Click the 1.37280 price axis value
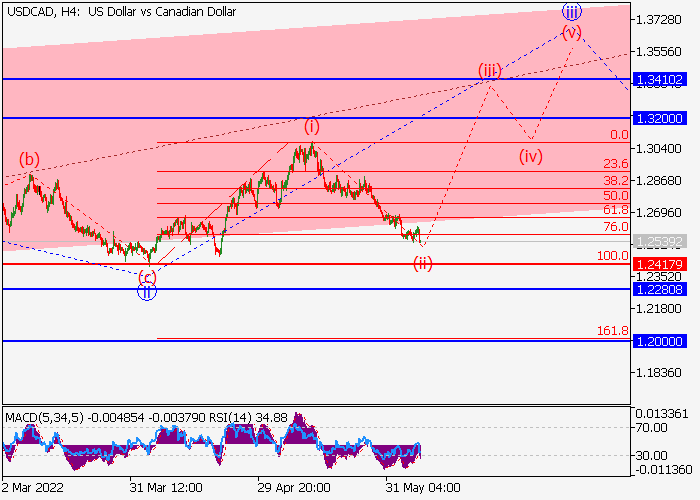The width and height of the screenshot is (700, 500). pyautogui.click(x=659, y=20)
